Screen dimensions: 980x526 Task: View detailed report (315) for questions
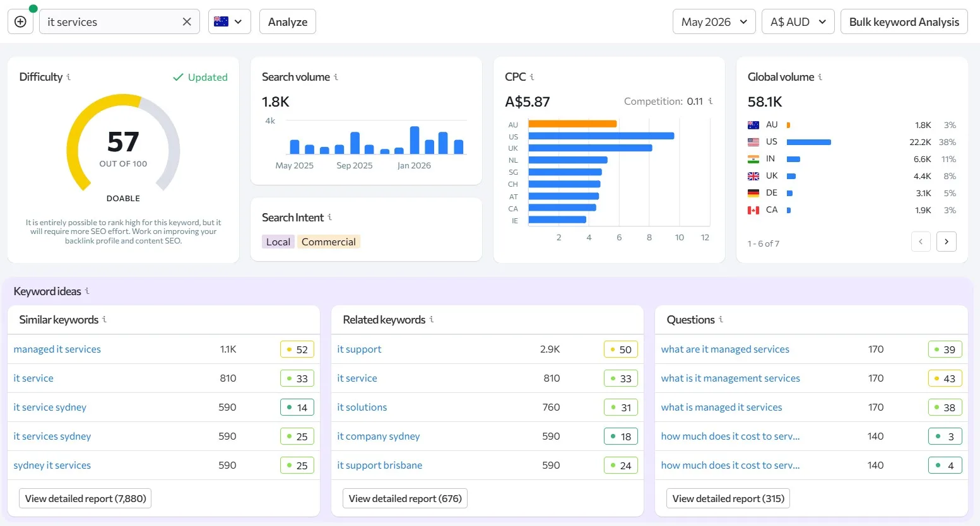tap(728, 498)
